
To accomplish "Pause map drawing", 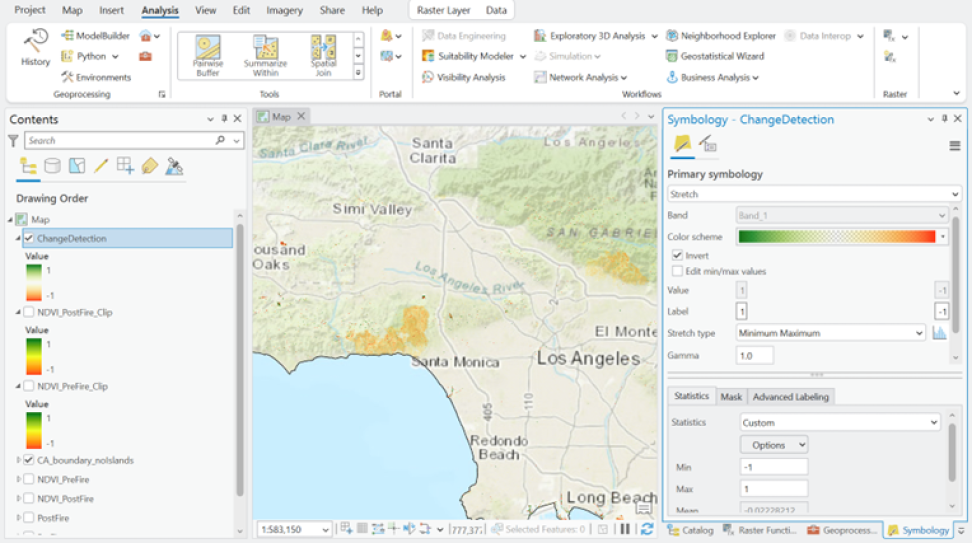I will pos(625,529).
